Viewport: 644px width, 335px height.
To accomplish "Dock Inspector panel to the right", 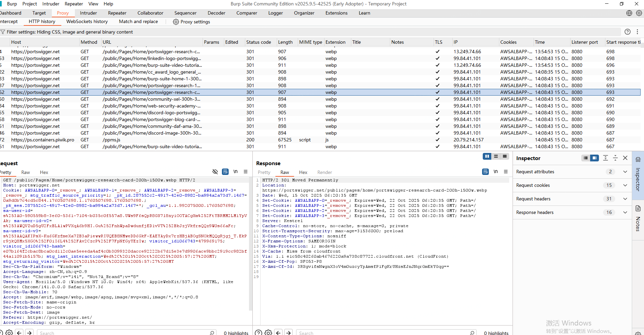I will 595,158.
